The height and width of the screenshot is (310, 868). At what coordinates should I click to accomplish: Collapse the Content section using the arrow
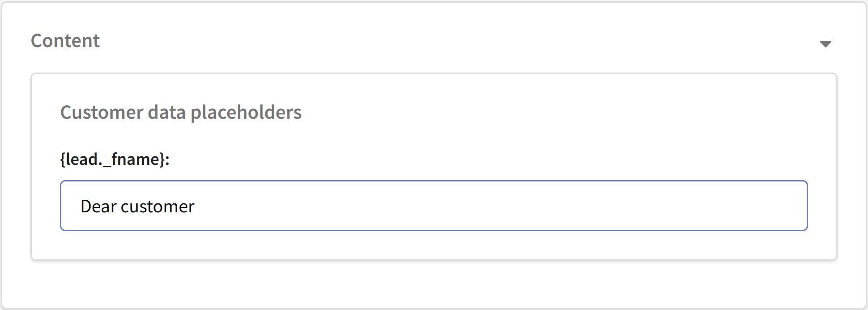coord(825,44)
